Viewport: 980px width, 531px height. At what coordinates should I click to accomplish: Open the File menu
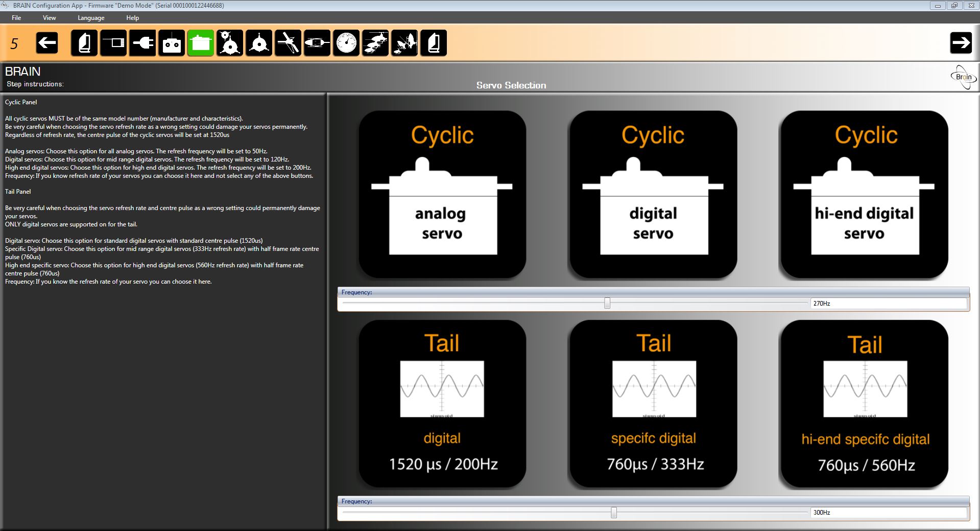pos(16,18)
